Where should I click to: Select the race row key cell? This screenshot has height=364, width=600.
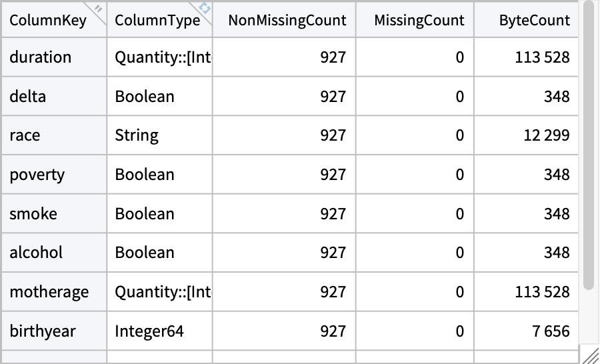point(25,136)
